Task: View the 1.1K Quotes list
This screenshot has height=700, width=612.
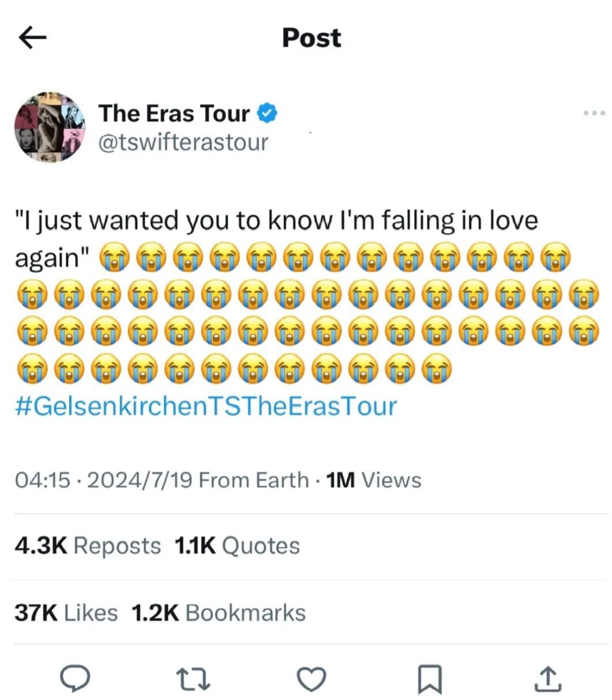Action: click(236, 545)
